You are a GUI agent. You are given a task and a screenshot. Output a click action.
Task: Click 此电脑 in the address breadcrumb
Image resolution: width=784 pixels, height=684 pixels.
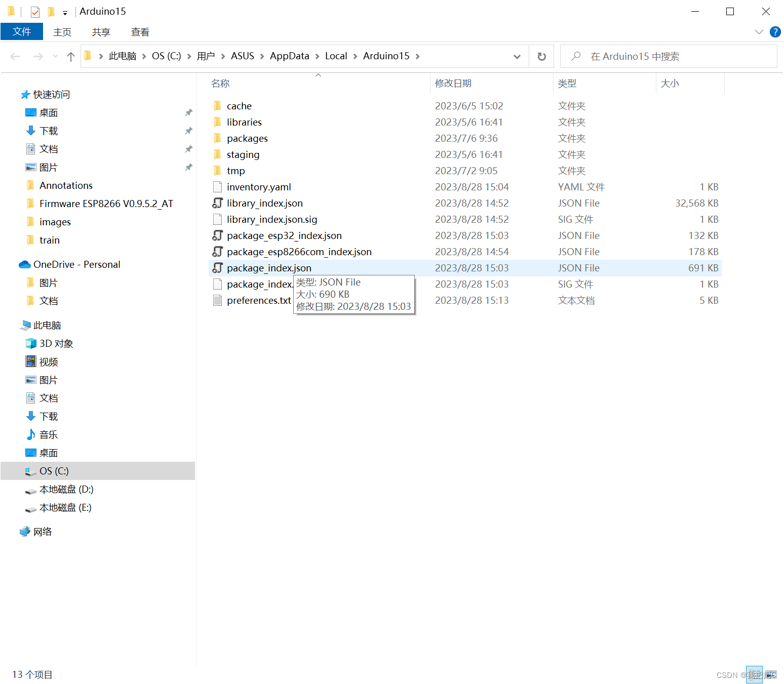pos(123,56)
